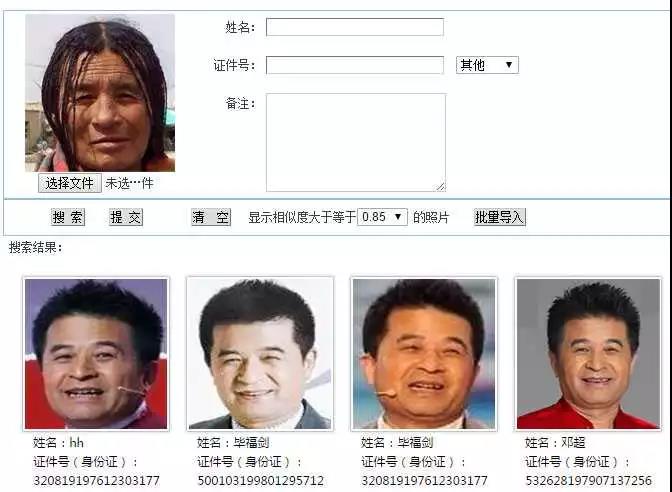The height and width of the screenshot is (492, 672).
Task: Open the 其他 ID type dropdown
Action: click(487, 65)
